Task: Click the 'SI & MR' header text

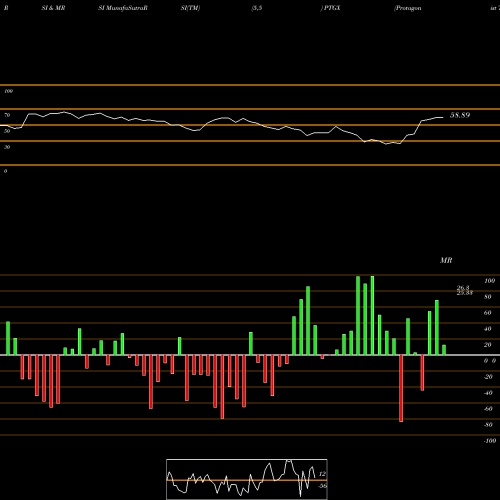Action: (53, 8)
